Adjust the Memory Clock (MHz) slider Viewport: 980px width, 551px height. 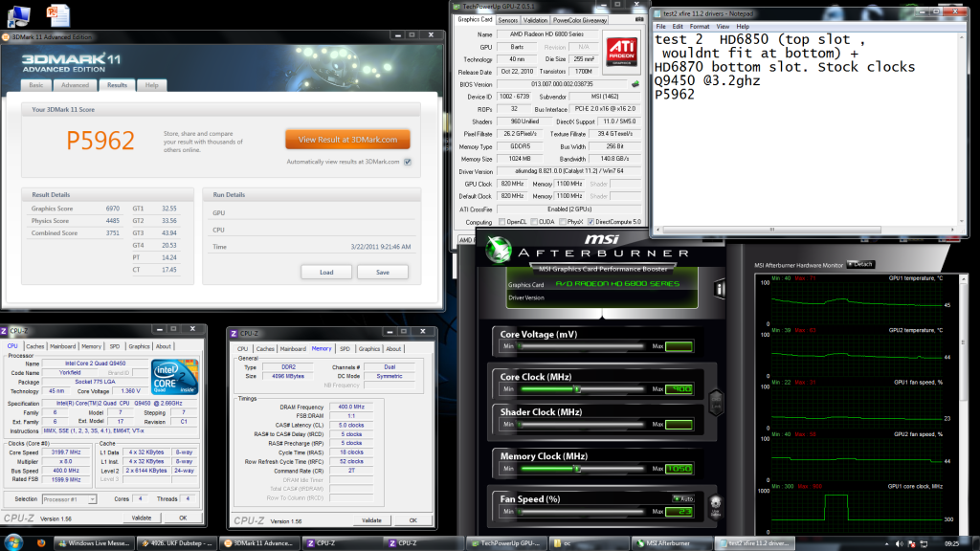pos(581,469)
